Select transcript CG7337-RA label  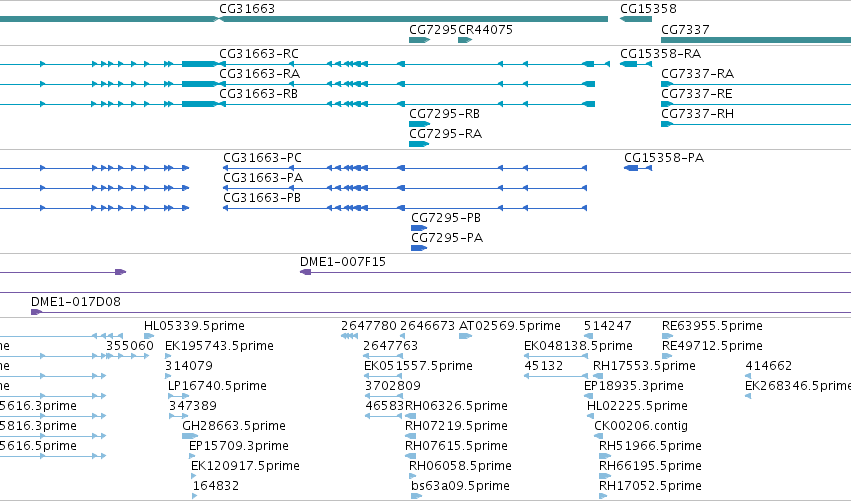point(697,74)
